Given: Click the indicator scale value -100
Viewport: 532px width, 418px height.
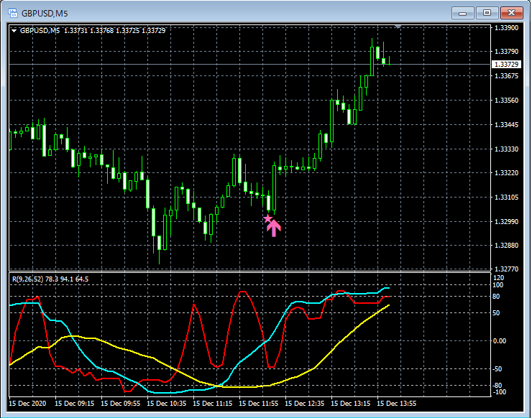Looking at the screenshot, I should click(499, 392).
